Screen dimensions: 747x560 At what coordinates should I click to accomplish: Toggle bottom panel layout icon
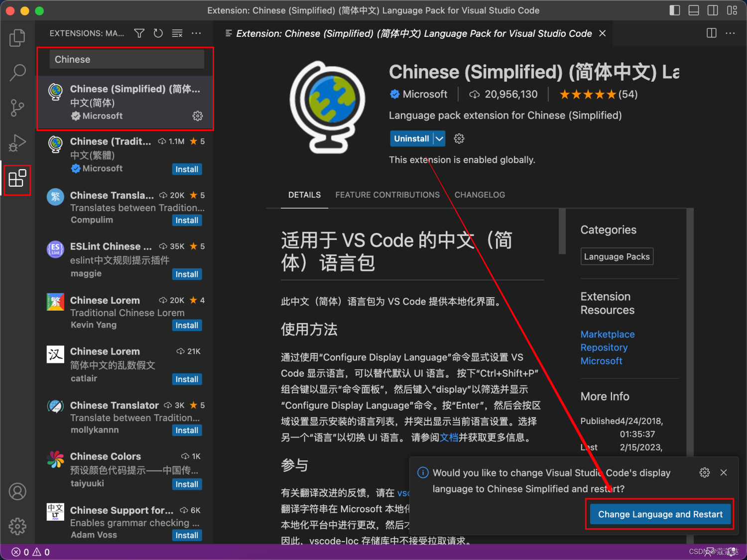[694, 10]
